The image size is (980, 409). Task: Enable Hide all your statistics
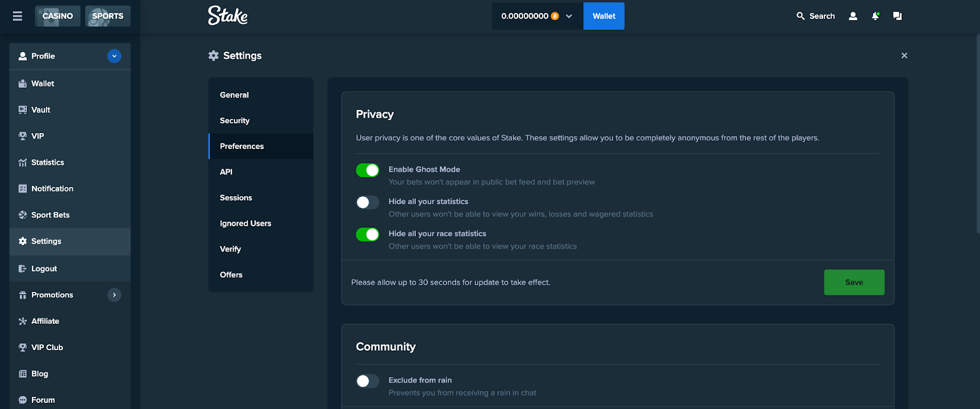click(x=367, y=202)
